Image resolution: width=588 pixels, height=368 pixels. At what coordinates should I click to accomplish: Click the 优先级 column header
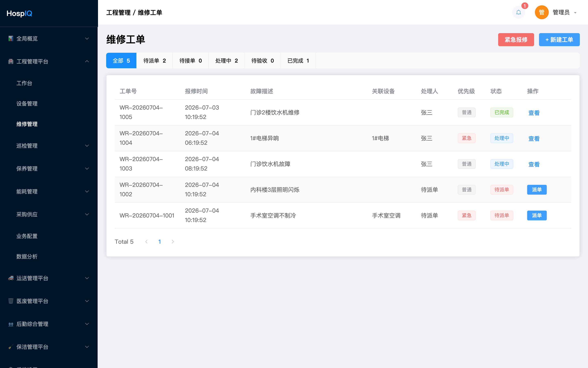466,91
